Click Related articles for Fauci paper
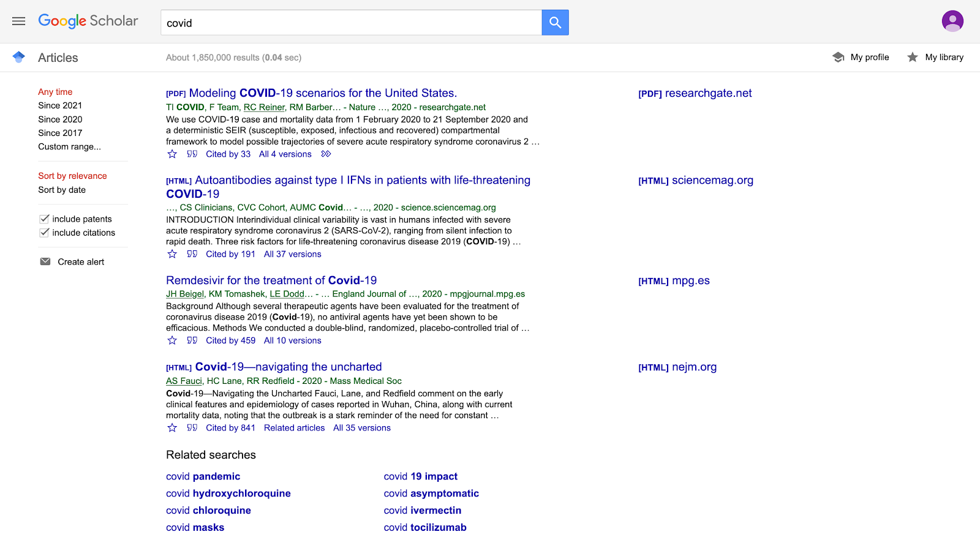Image resolution: width=980 pixels, height=540 pixels. 295,428
